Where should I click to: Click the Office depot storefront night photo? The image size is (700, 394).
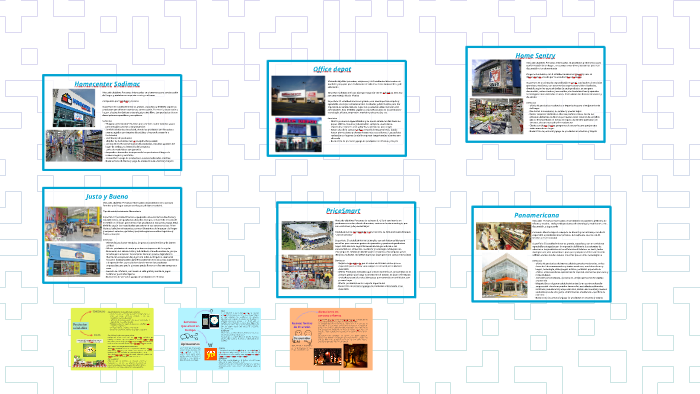pos(298,96)
